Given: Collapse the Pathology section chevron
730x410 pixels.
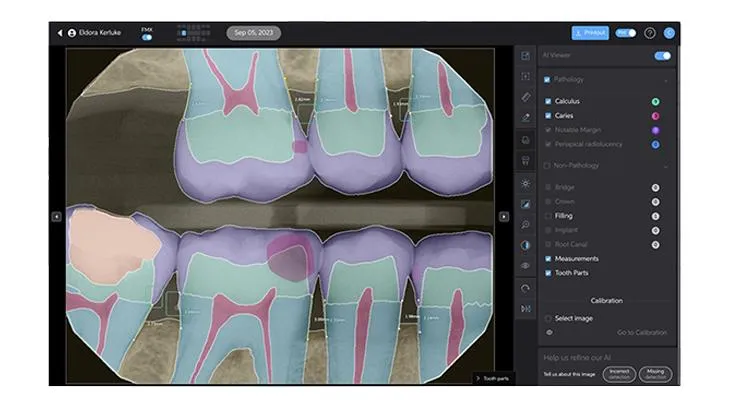Looking at the screenshot, I should point(666,81).
